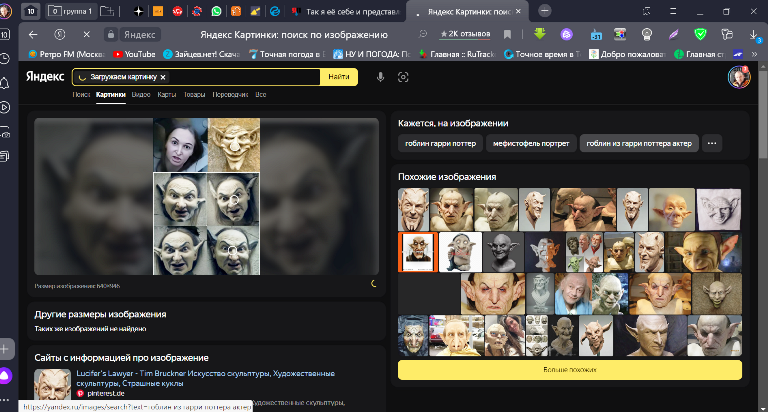This screenshot has height=412, width=768.
Task: Click the lock site-security icon
Action: [x=111, y=34]
